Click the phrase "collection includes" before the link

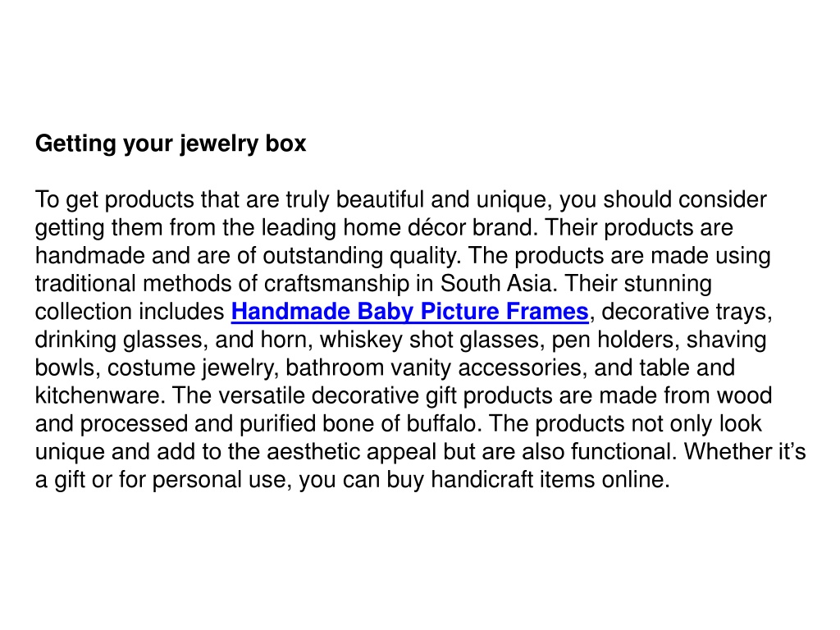tap(130, 312)
